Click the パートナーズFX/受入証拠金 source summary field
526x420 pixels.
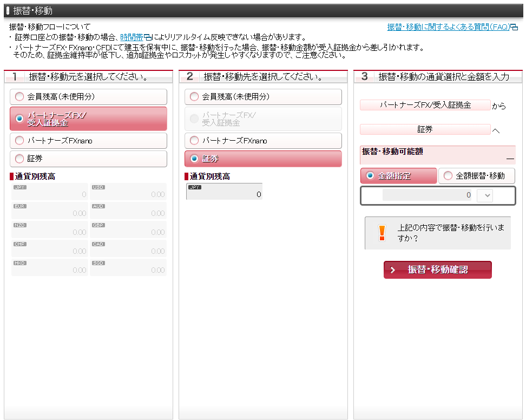[x=425, y=105]
